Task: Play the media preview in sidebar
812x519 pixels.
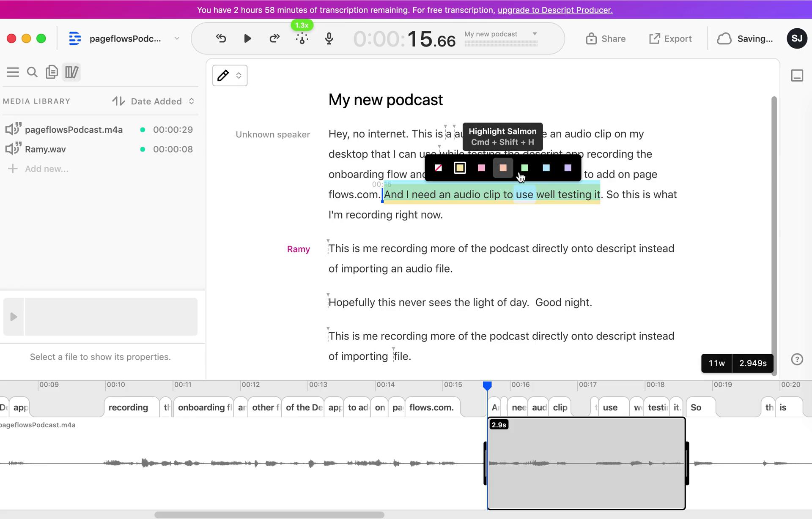Action: [14, 317]
